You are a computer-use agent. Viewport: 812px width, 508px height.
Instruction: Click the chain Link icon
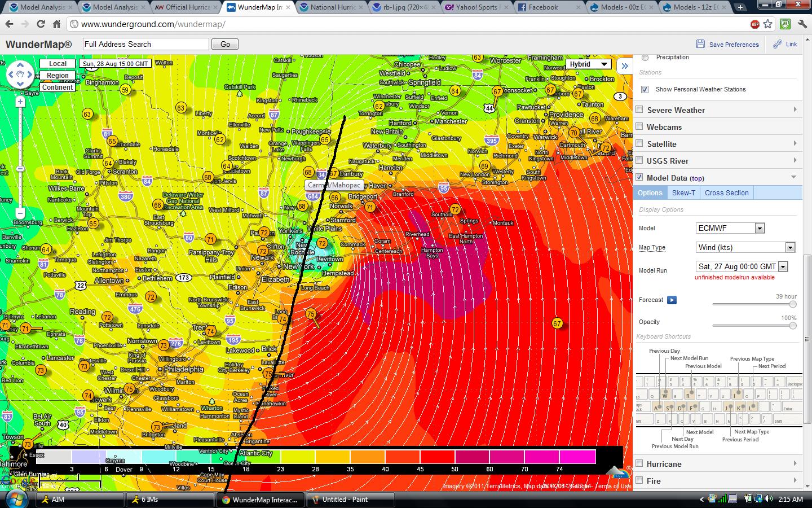(x=778, y=44)
